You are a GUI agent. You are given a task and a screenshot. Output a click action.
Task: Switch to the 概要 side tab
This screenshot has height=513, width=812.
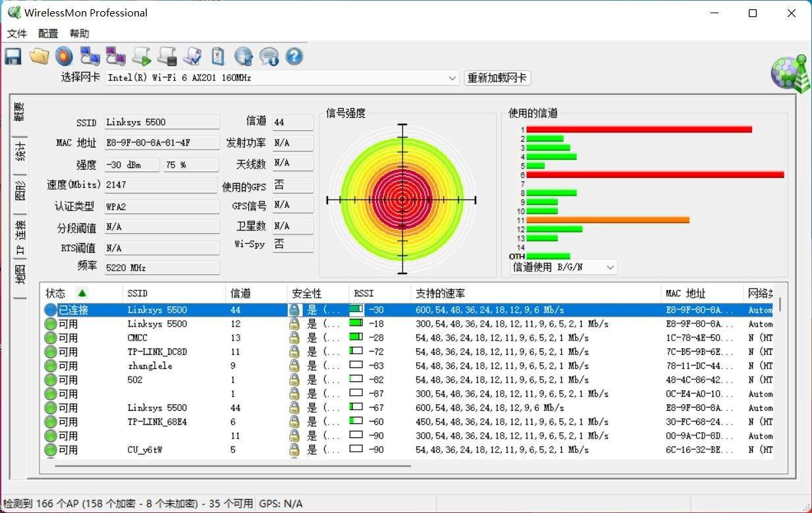20,113
